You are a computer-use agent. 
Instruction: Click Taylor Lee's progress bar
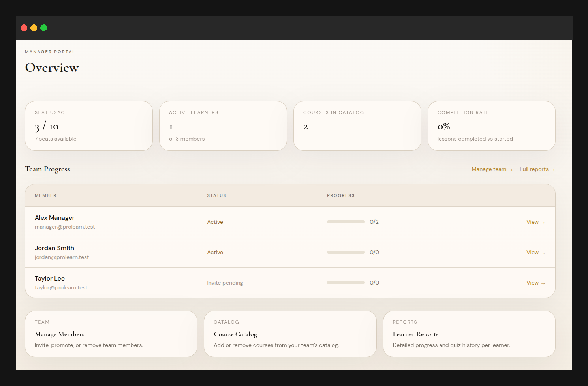(x=346, y=283)
